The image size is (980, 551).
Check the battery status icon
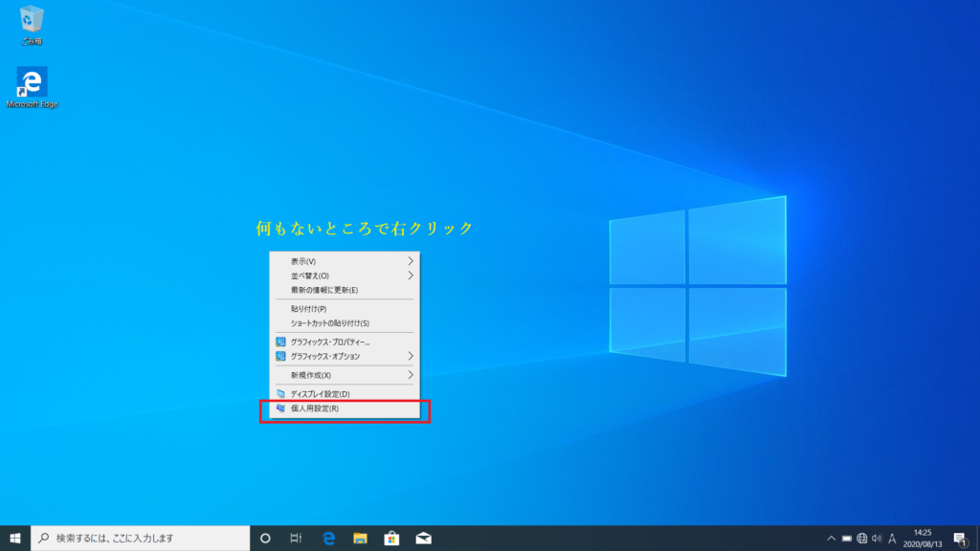point(847,538)
